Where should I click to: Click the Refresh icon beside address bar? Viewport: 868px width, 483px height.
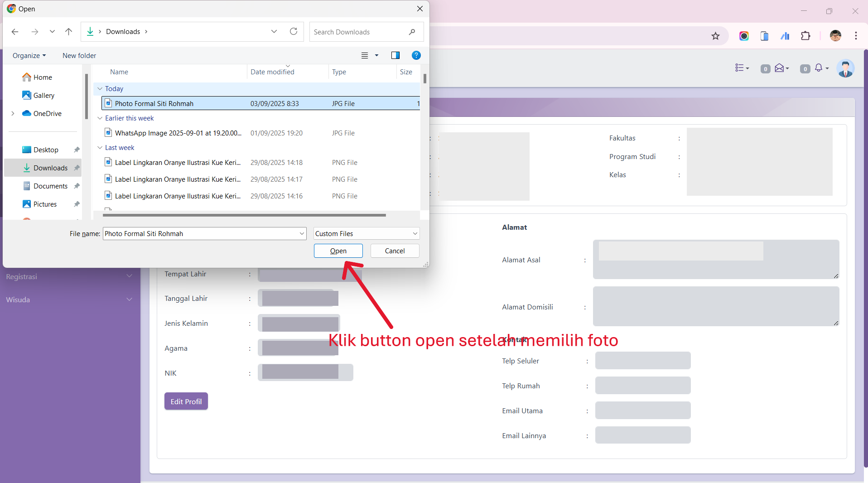(x=294, y=32)
